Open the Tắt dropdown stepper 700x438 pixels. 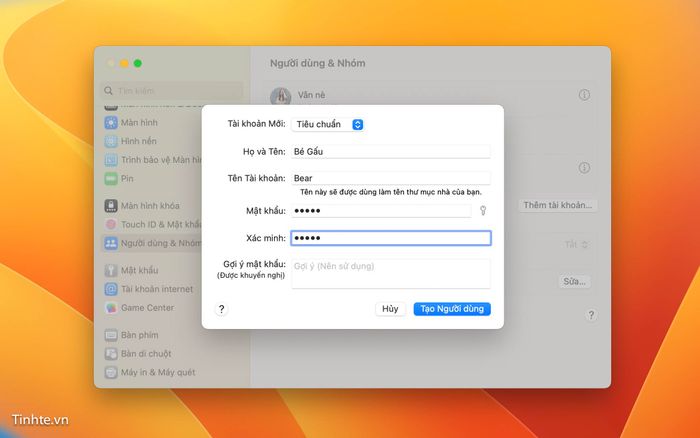576,244
